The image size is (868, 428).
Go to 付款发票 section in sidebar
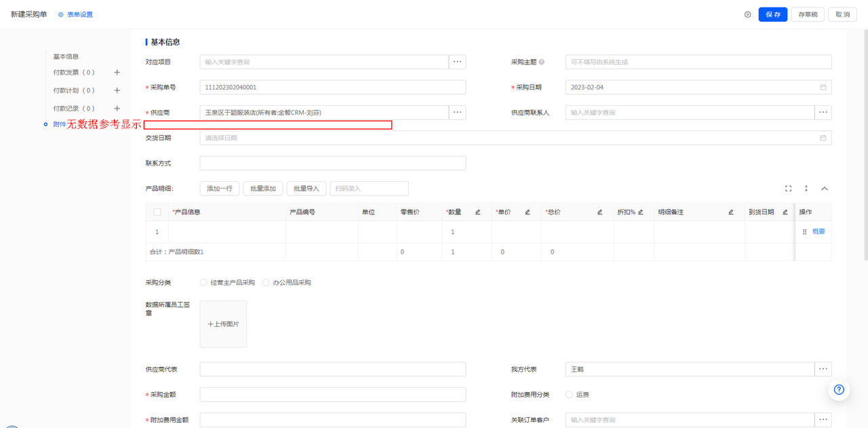74,72
